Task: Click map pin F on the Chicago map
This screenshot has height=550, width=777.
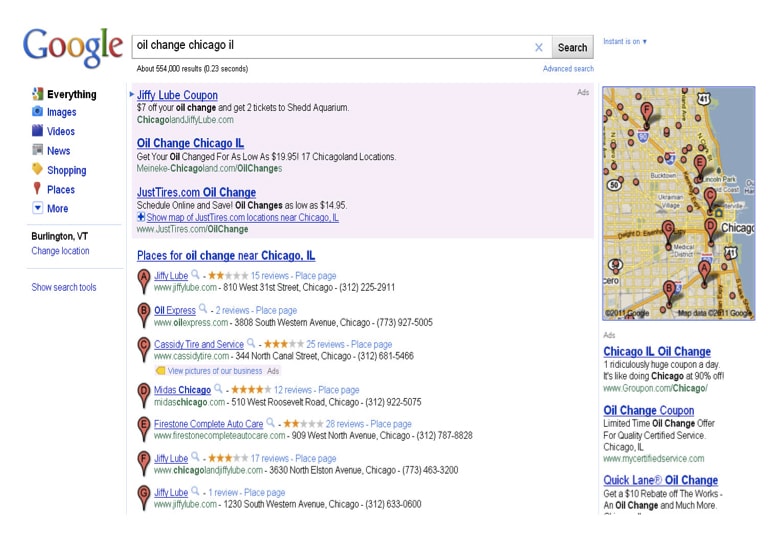Action: coord(646,114)
